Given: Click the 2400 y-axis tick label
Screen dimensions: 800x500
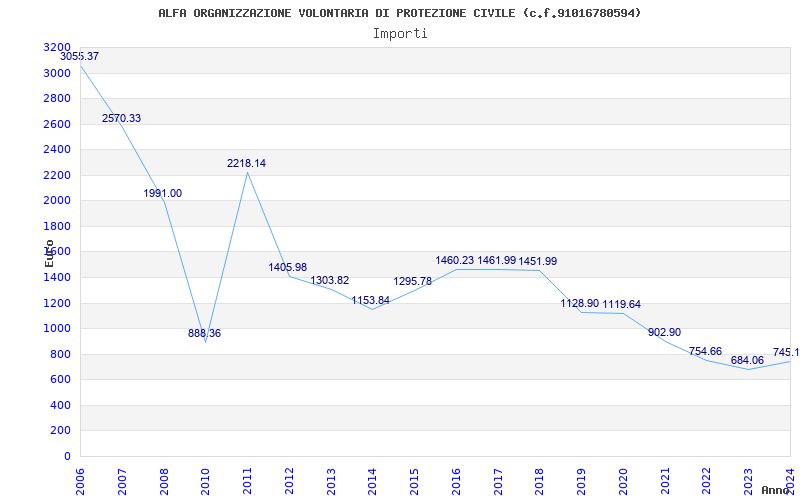Looking at the screenshot, I should (57, 149).
